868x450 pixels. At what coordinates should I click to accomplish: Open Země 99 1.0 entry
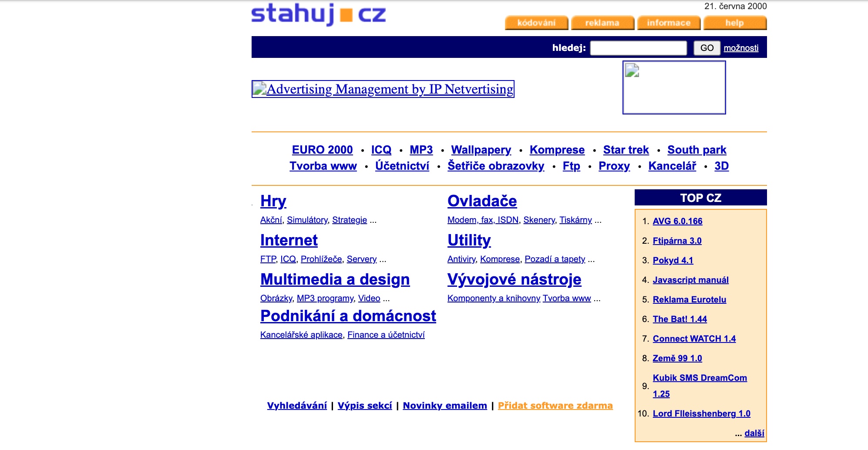pyautogui.click(x=677, y=358)
